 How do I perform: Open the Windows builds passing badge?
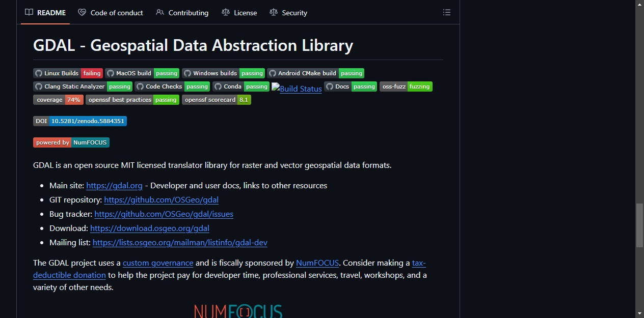[x=223, y=73]
